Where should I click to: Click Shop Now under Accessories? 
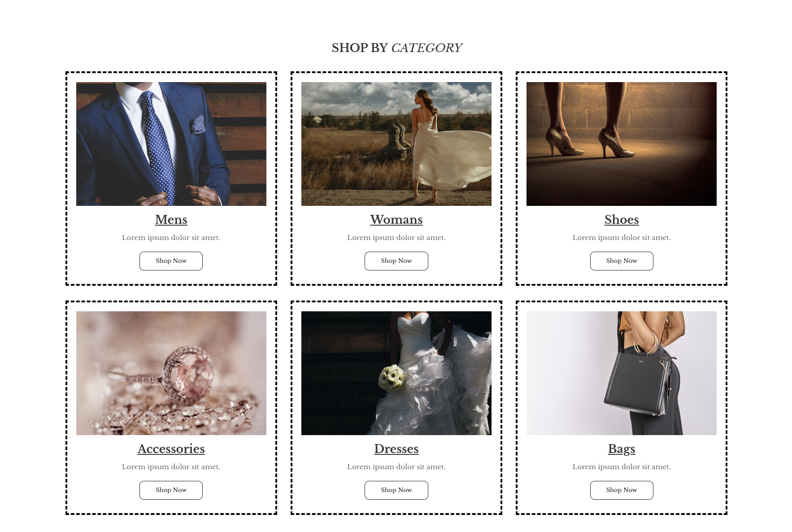click(x=171, y=490)
